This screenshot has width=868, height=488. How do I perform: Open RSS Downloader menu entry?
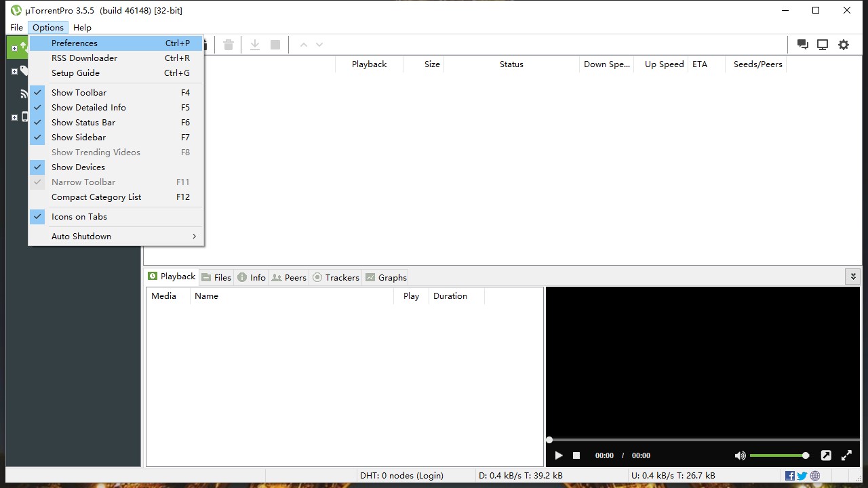coord(116,58)
